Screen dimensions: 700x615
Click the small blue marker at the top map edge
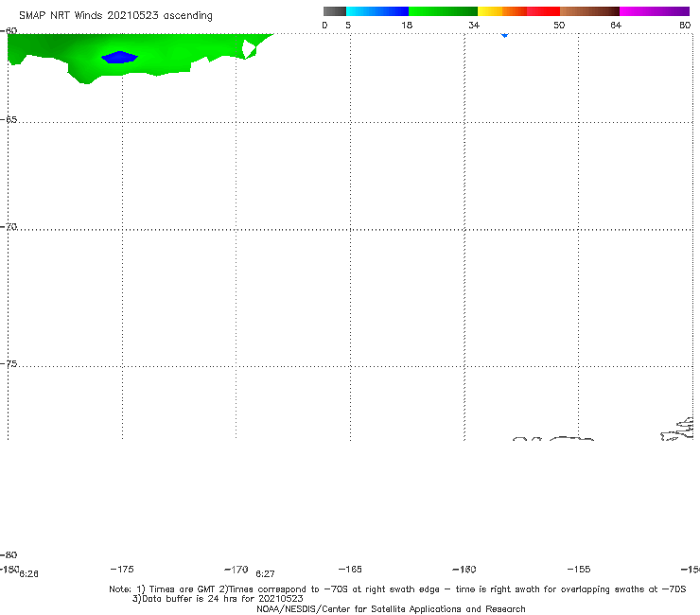504,35
